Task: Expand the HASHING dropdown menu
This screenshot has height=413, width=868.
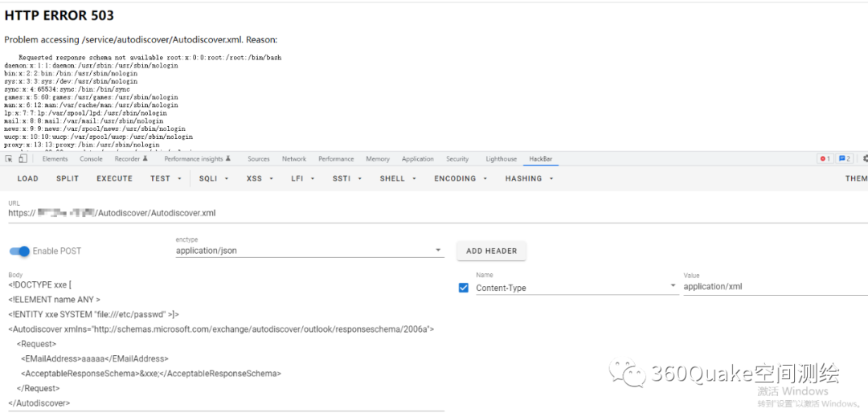Action: [x=529, y=178]
